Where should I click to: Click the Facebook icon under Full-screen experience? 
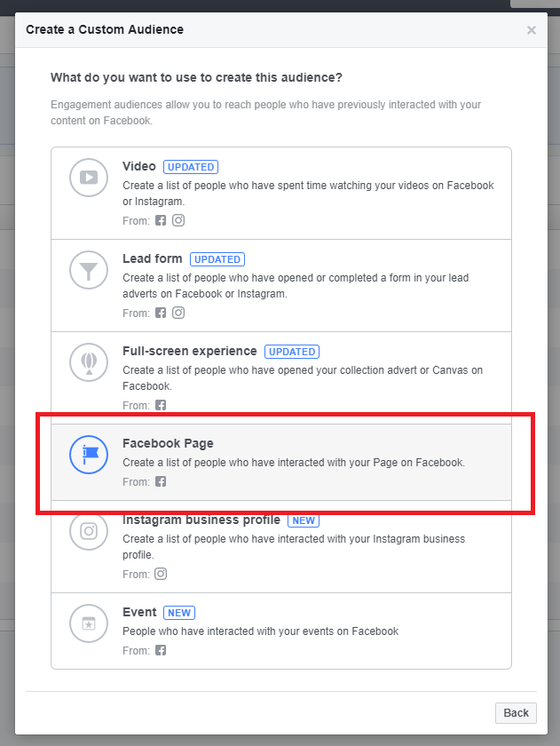tap(160, 405)
